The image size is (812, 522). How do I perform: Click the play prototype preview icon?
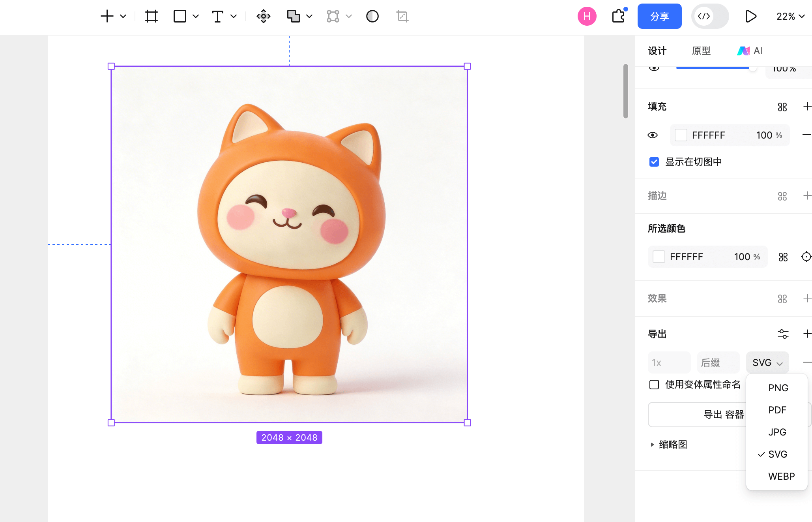point(750,16)
